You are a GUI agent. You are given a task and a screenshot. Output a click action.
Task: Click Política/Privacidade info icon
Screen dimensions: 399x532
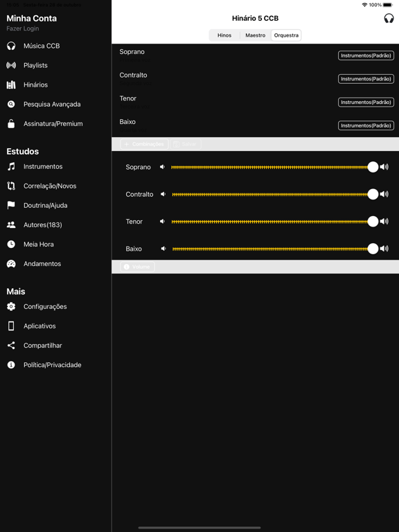click(11, 365)
